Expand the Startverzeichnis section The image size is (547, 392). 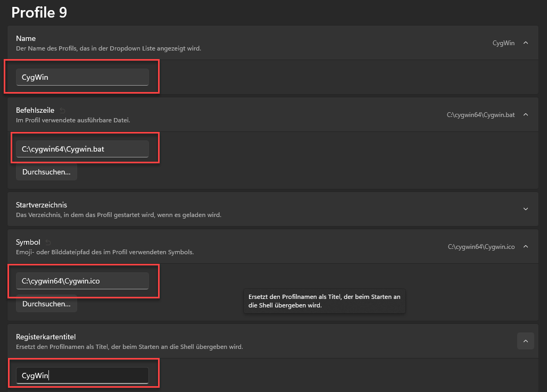(525, 209)
